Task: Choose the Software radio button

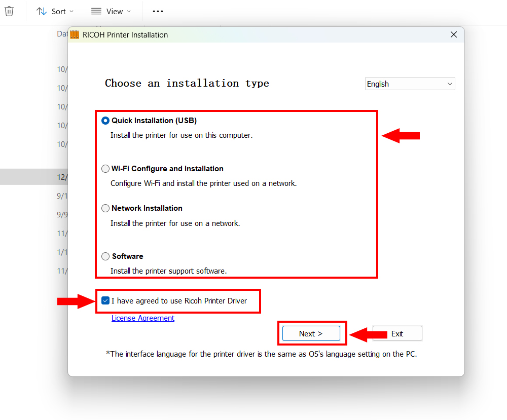Action: tap(105, 256)
